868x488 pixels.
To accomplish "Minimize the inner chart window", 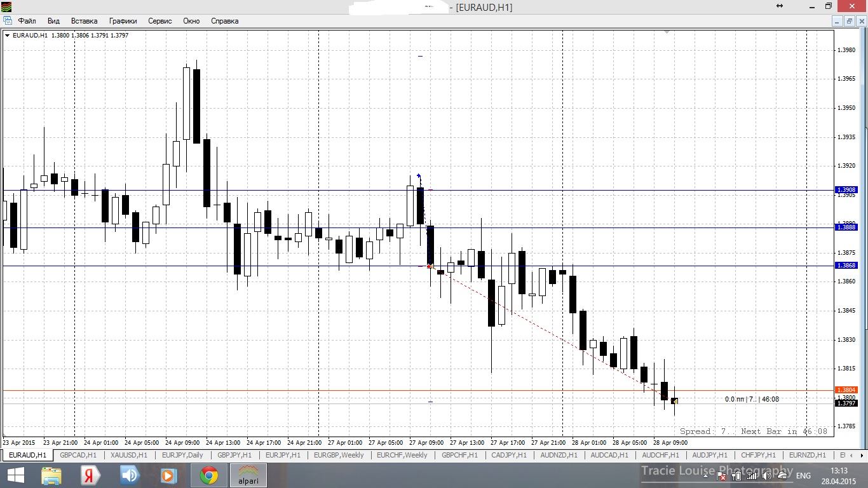I will point(837,21).
